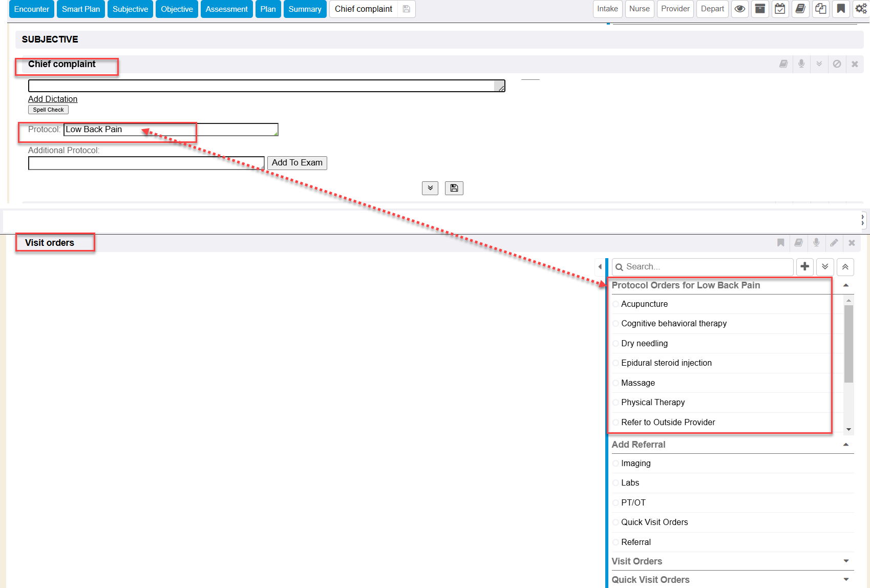Select Physical Therapy protocol order
The height and width of the screenshot is (588, 870).
coord(616,403)
